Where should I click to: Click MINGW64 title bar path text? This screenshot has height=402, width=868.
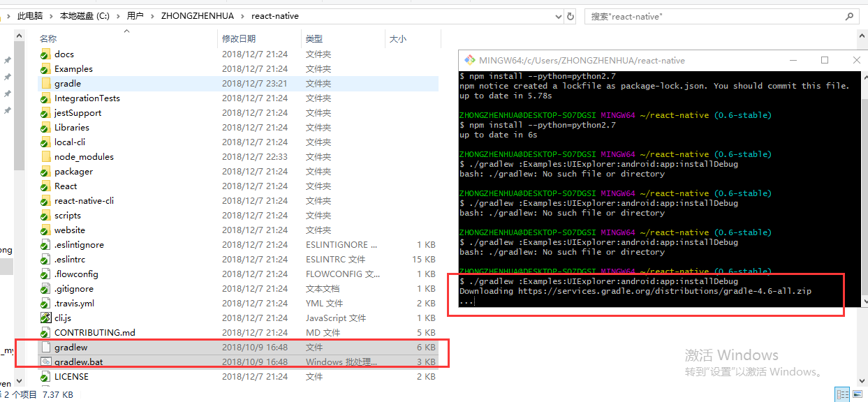tap(582, 61)
